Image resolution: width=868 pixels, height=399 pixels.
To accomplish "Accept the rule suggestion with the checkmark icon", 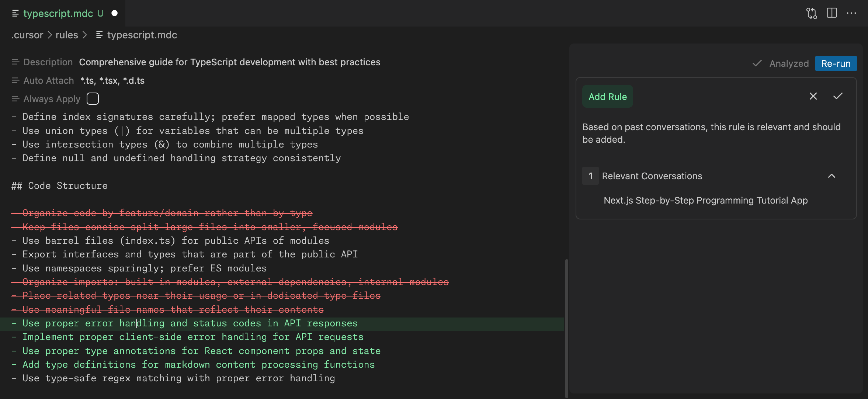I will coord(837,96).
